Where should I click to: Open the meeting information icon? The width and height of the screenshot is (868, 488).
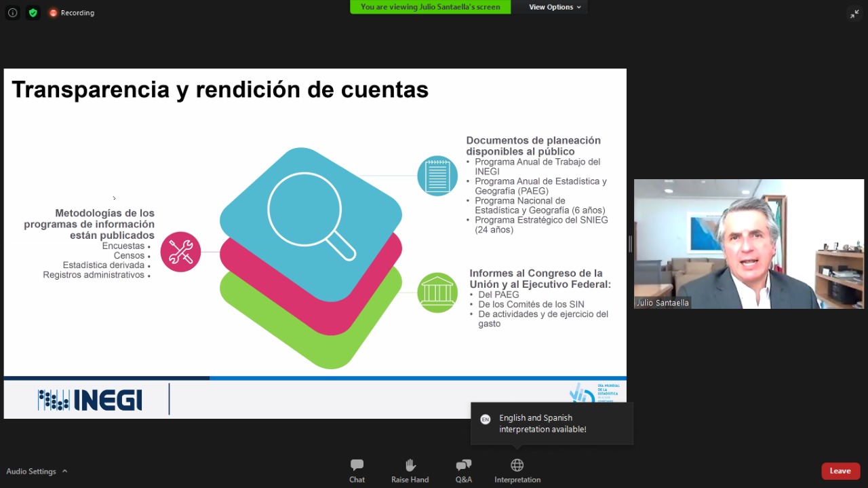[x=12, y=13]
